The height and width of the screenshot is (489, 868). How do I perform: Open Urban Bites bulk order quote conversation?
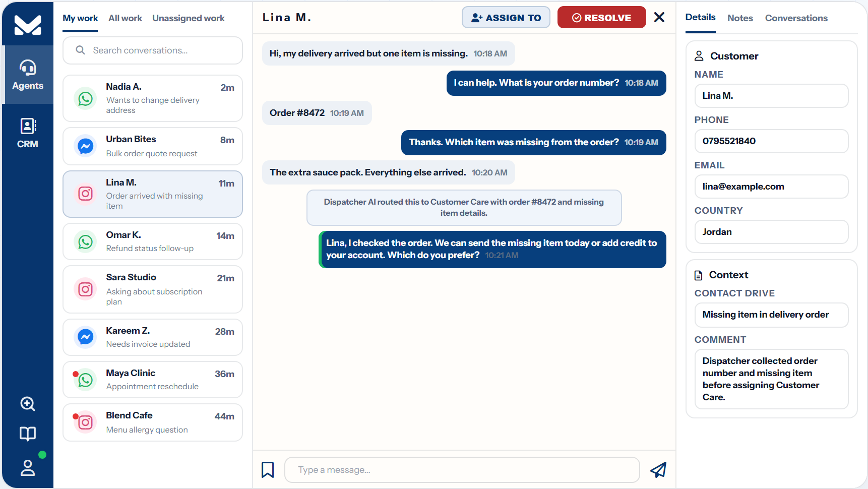(x=153, y=146)
